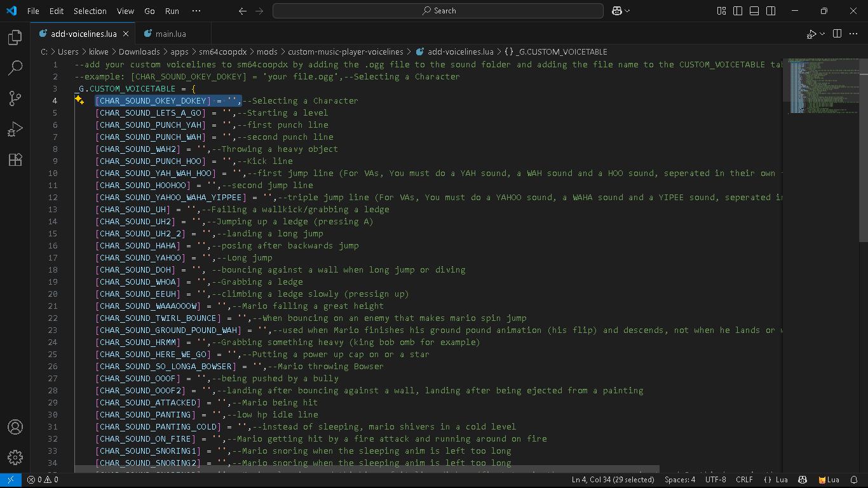Viewport: 868px width, 488px height.
Task: Toggle the secondary side bar layout button
Action: click(x=771, y=11)
